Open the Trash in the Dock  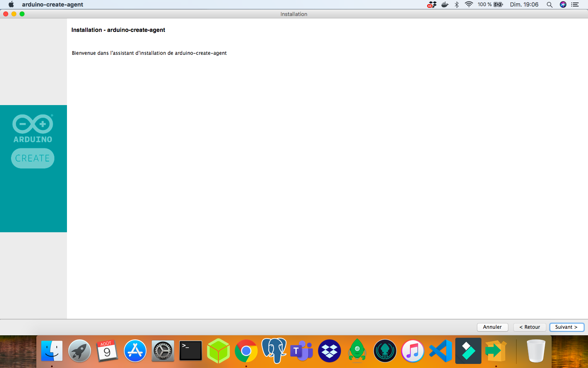[x=536, y=351]
